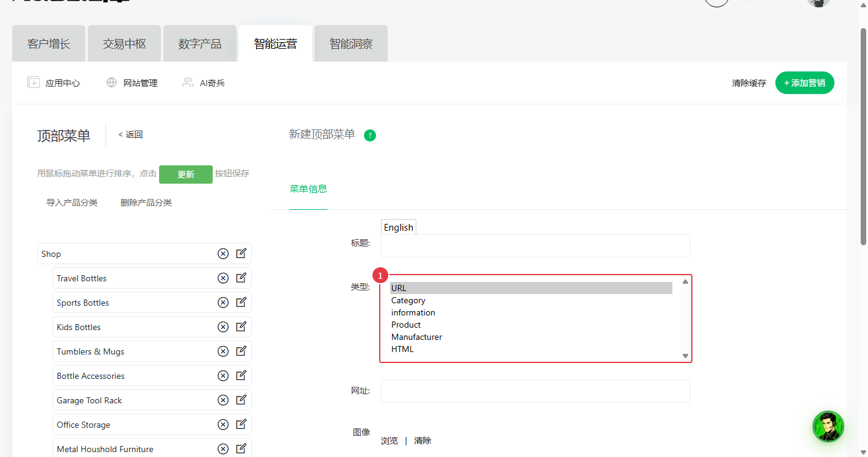Viewport: 868px width, 457px height.
Task: Choose Product in the type list
Action: pyautogui.click(x=531, y=325)
